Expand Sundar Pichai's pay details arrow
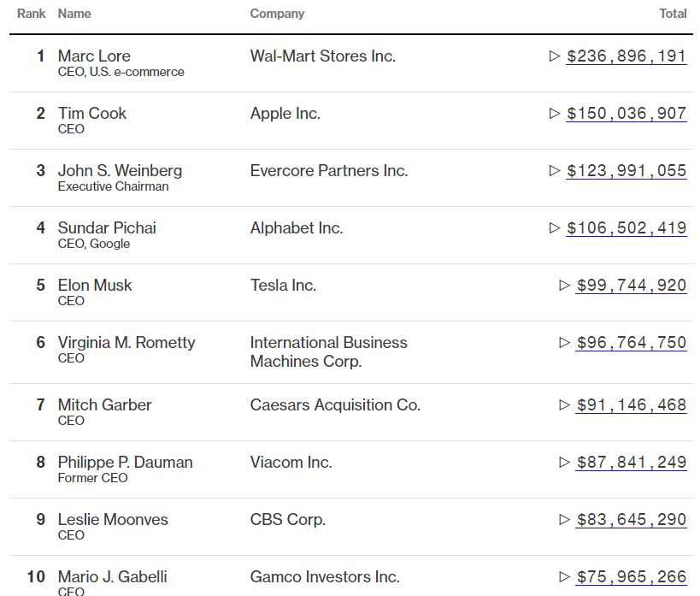The image size is (700, 596). (555, 227)
